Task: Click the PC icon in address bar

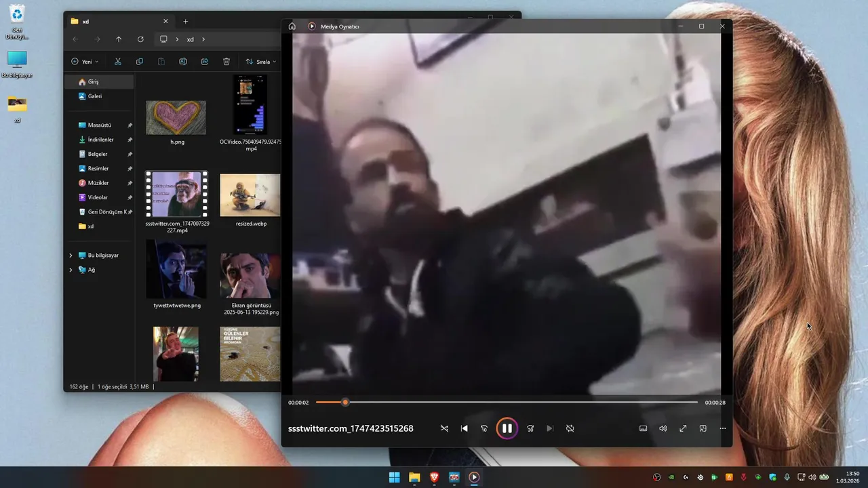Action: point(163,39)
